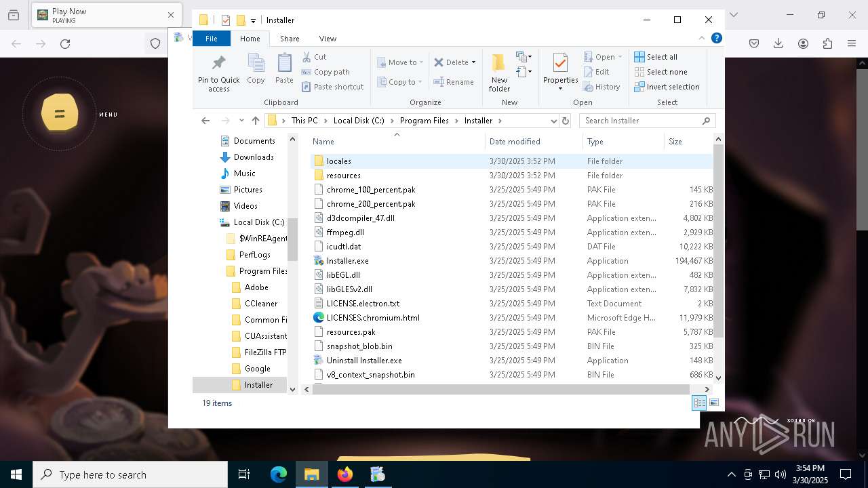This screenshot has width=868, height=488.
Task: Sort by Date modified column header
Action: pos(534,142)
